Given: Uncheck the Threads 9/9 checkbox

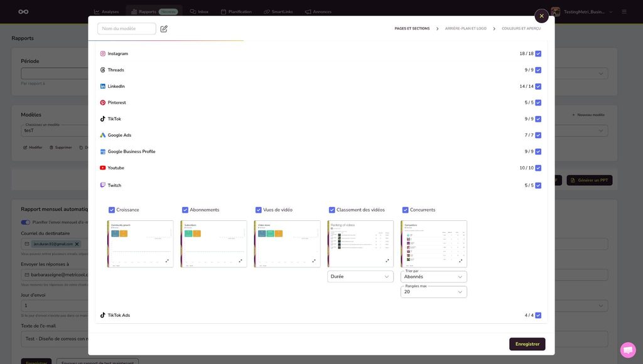Looking at the screenshot, I should 538,70.
